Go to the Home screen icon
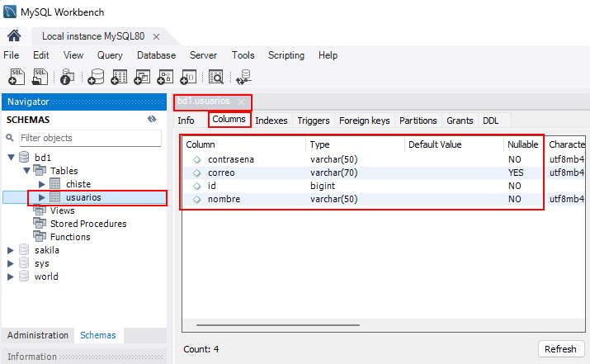 (x=14, y=36)
